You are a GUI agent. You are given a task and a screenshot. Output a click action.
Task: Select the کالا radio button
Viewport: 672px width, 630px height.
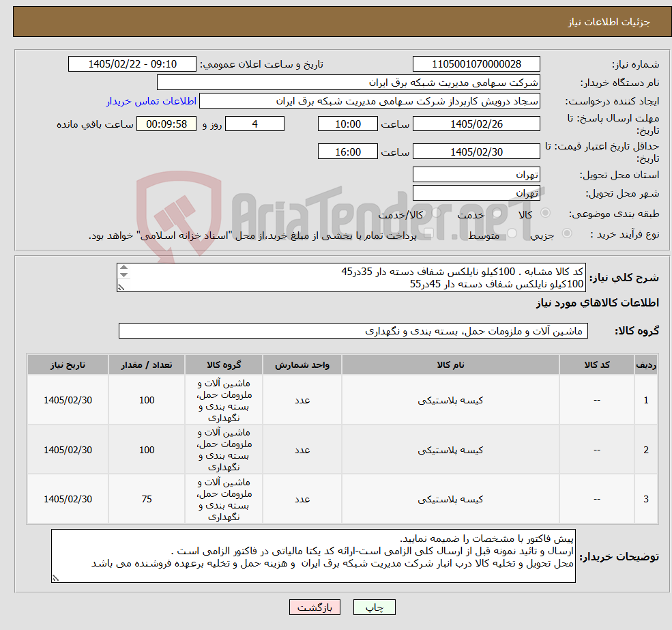click(546, 213)
